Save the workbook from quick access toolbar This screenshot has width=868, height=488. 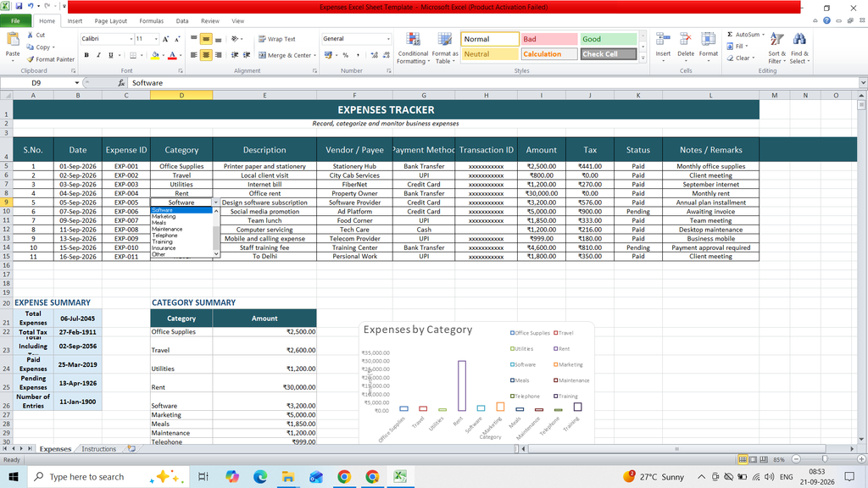(x=19, y=7)
